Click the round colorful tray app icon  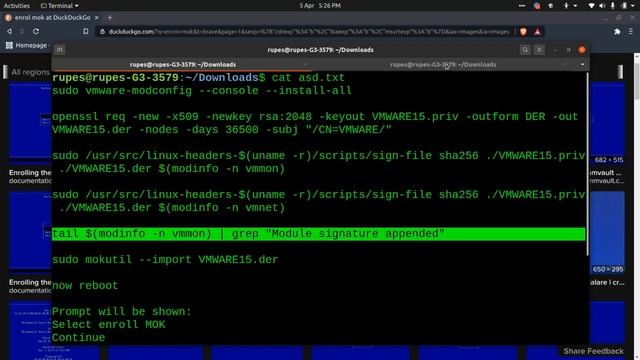coord(537,6)
